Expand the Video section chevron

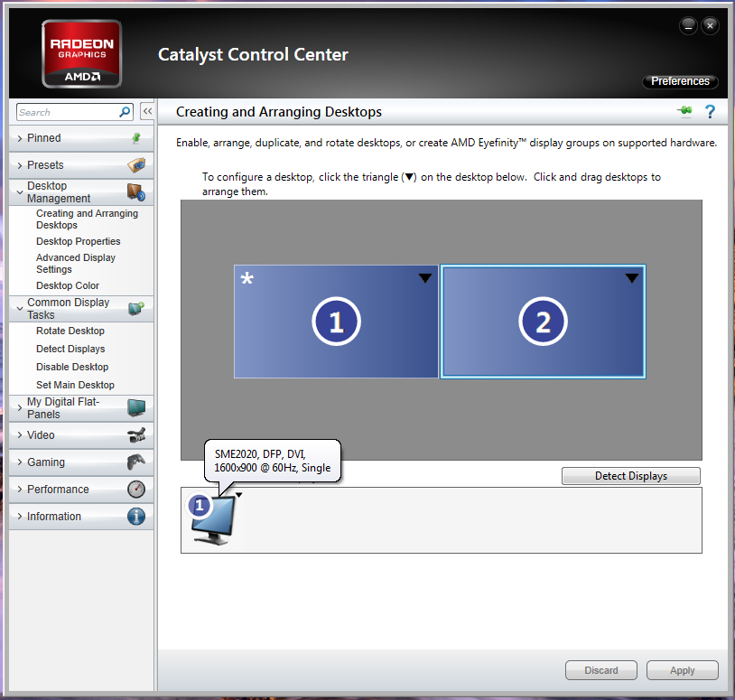20,435
